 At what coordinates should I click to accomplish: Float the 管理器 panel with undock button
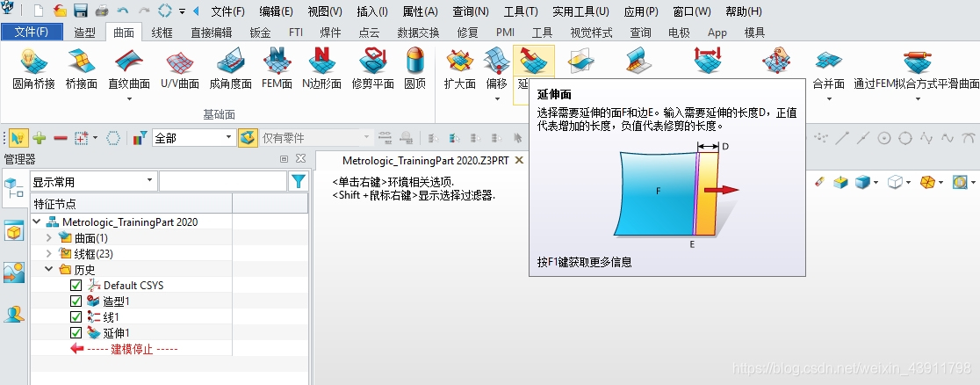pyautogui.click(x=284, y=159)
